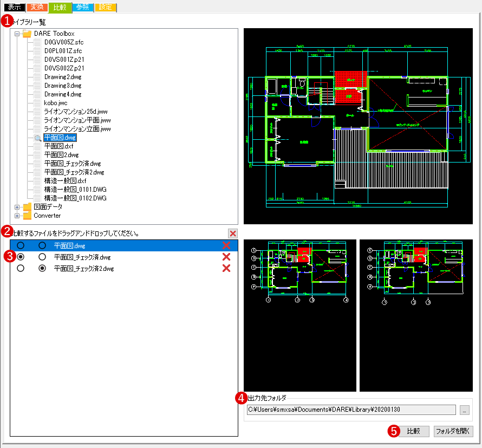This screenshot has height=448, width=482.
Task: Select Drawing4.dwg in the library
Action: (63, 94)
